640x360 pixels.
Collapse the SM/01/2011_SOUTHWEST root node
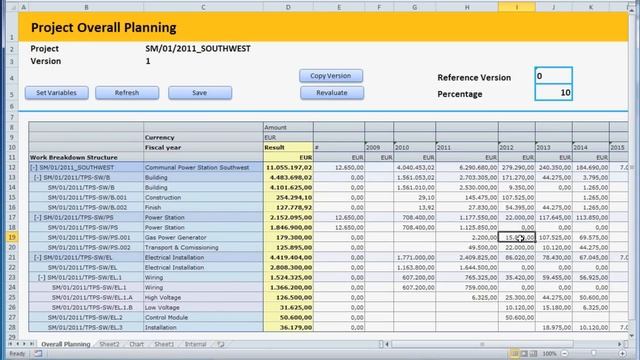[x=34, y=167]
